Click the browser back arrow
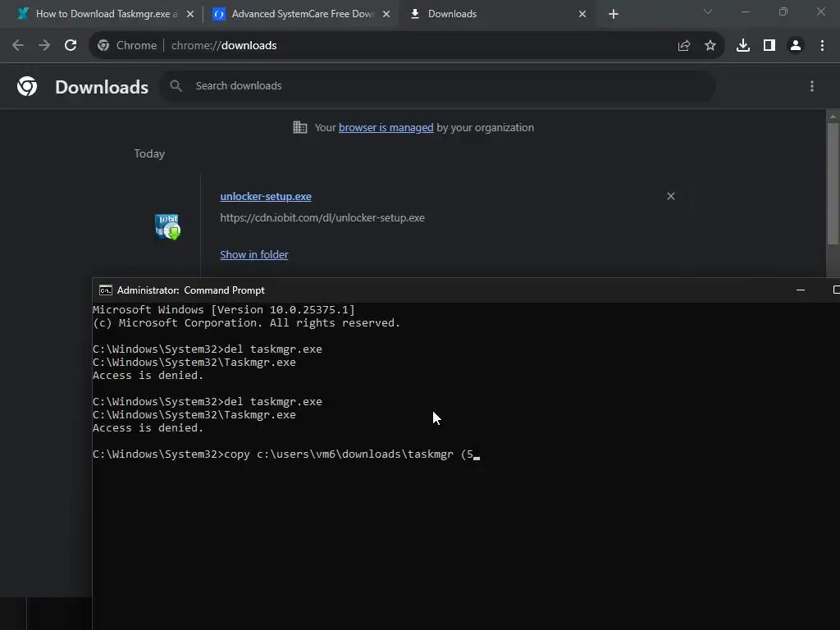Screen dimensions: 840x630 tap(18, 46)
